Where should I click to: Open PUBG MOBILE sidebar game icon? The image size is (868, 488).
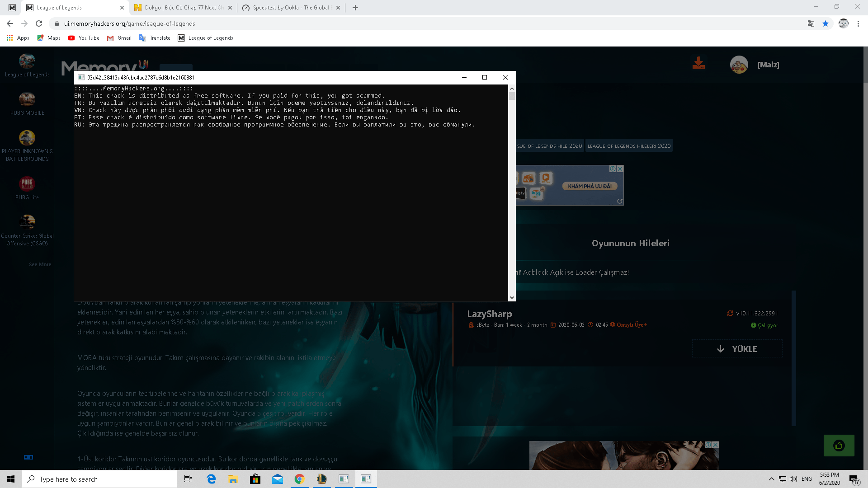click(x=27, y=99)
